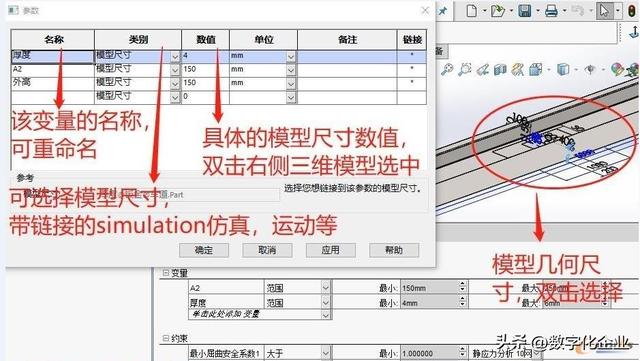Select the A2 name cell in parameters table
The image size is (640, 361).
(53, 70)
